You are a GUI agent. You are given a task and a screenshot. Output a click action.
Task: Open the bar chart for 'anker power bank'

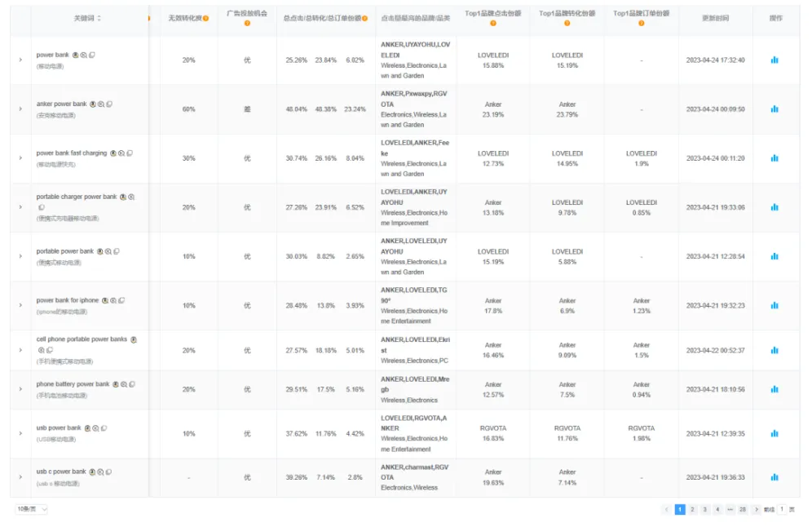[774, 108]
